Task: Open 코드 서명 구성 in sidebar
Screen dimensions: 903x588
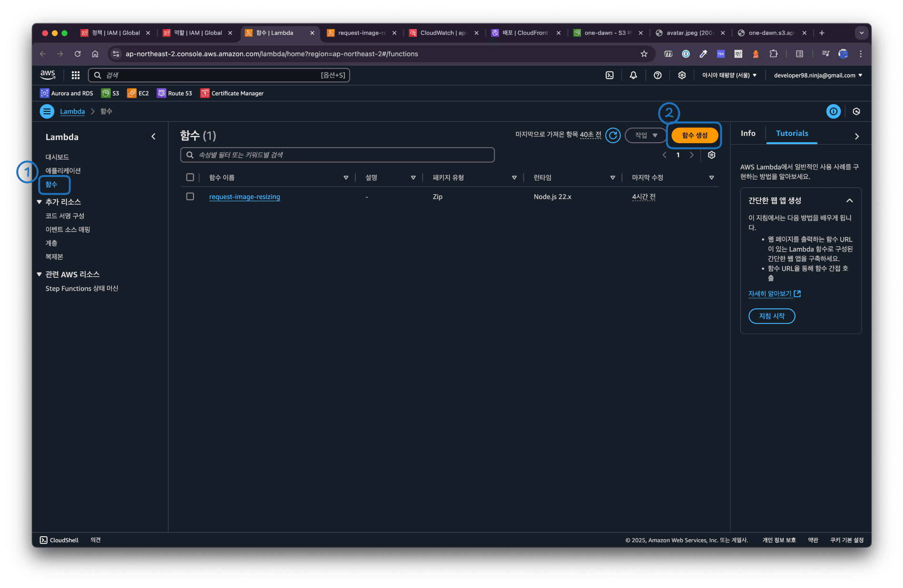Action: pos(65,216)
